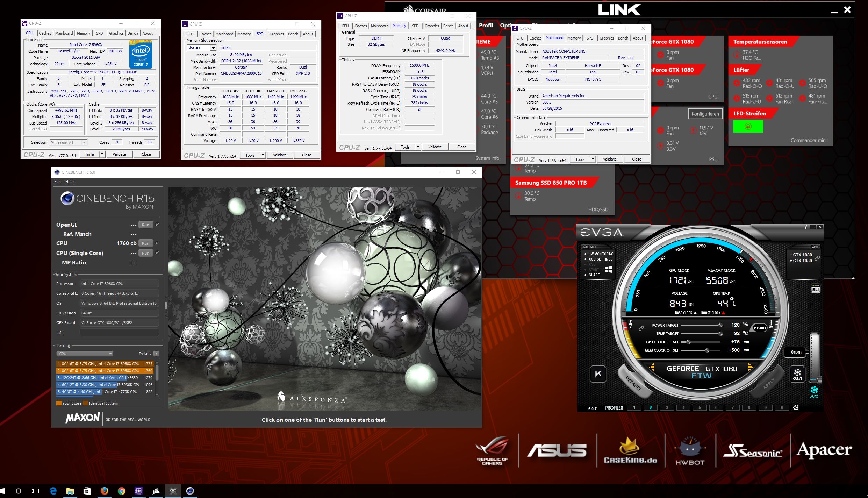The image size is (868, 498).
Task: Toggle OpenGL test checkbox in Cinebench
Action: pyautogui.click(x=157, y=225)
